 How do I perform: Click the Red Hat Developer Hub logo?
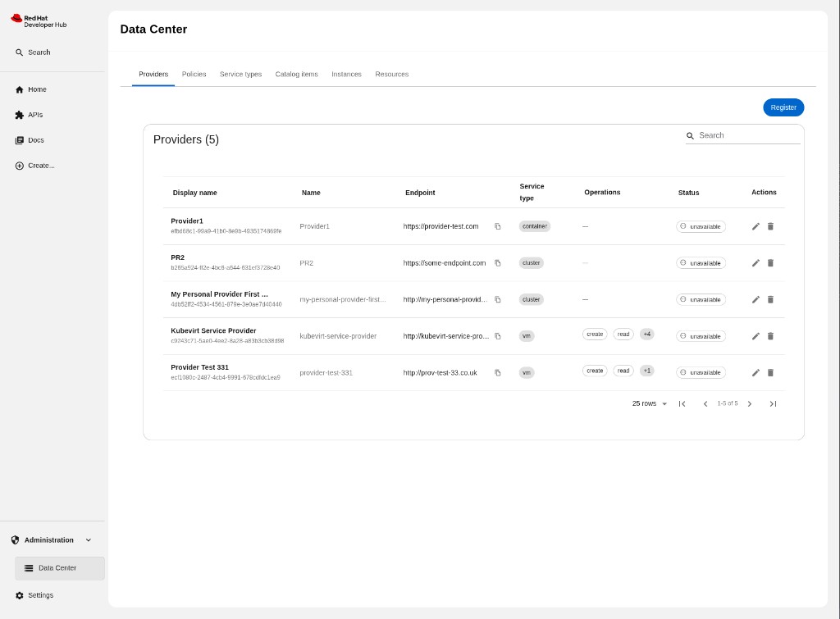pos(39,21)
